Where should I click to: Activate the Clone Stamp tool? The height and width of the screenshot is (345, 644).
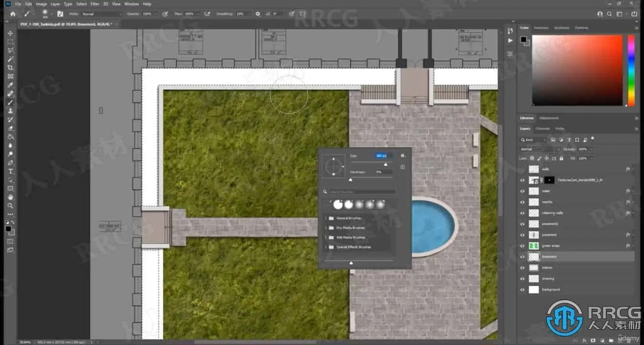click(x=11, y=111)
